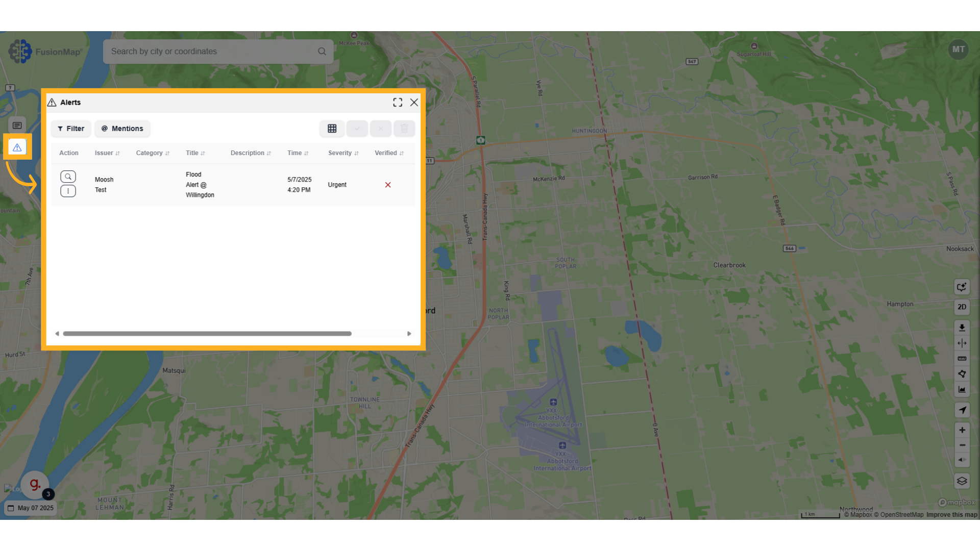The height and width of the screenshot is (551, 980).
Task: Zoom out on the map
Action: 962,445
